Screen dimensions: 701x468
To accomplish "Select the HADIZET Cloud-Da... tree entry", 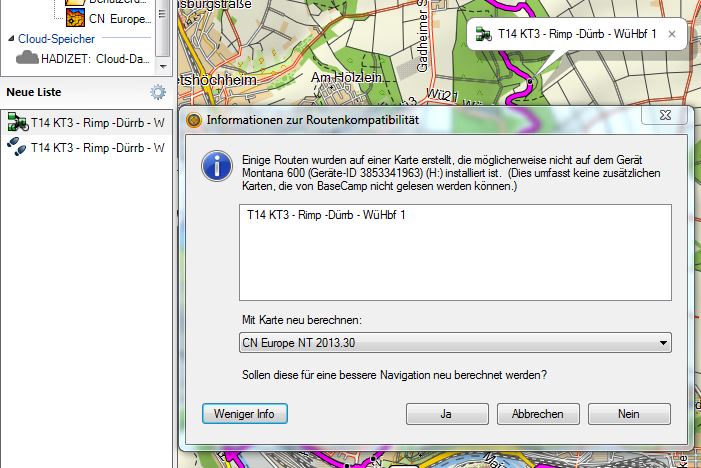I will (x=96, y=58).
